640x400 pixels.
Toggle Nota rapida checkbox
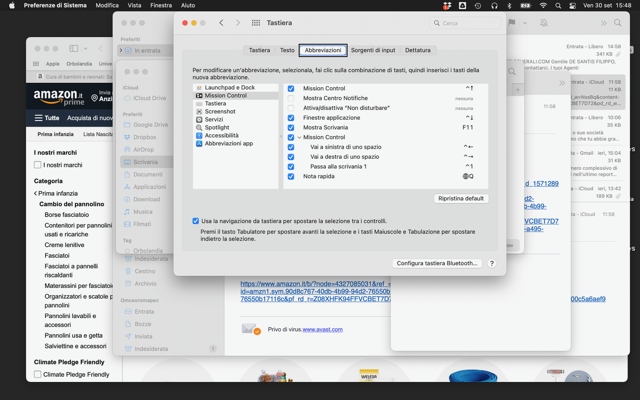coord(291,177)
